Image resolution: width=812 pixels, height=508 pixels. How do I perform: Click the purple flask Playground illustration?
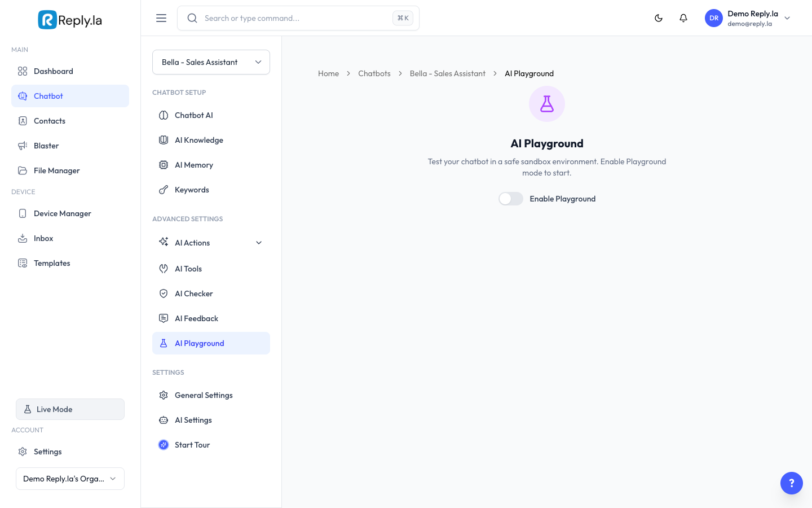[547, 104]
